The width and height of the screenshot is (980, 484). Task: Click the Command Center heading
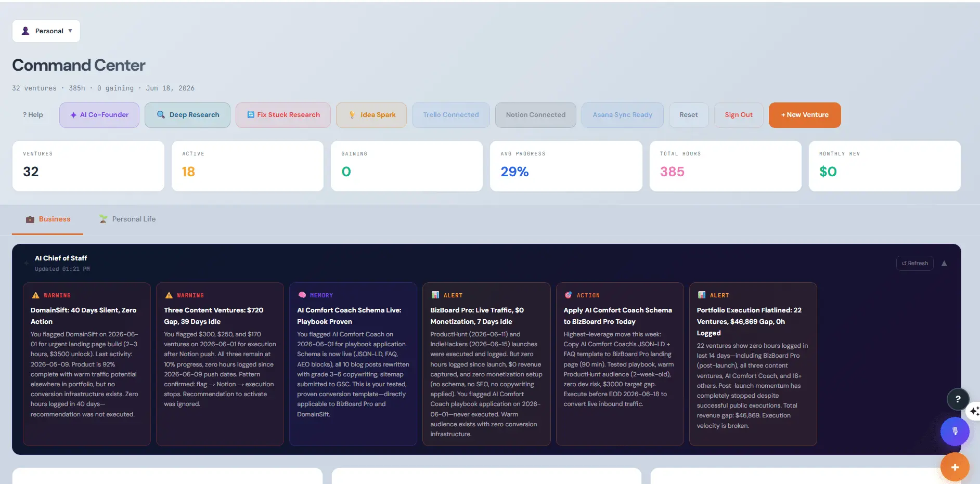pos(79,66)
